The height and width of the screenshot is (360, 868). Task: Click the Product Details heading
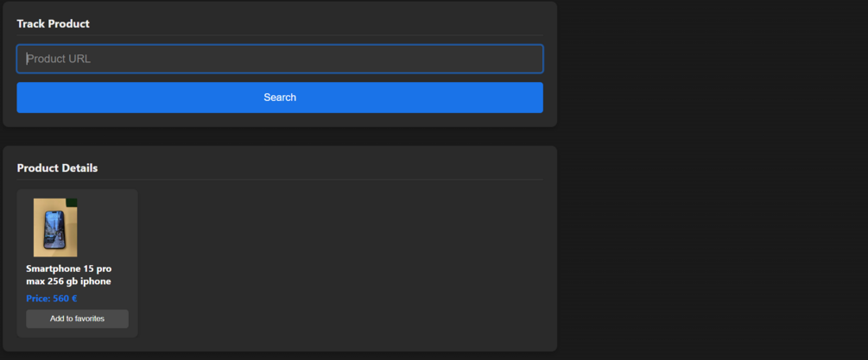pos(58,168)
